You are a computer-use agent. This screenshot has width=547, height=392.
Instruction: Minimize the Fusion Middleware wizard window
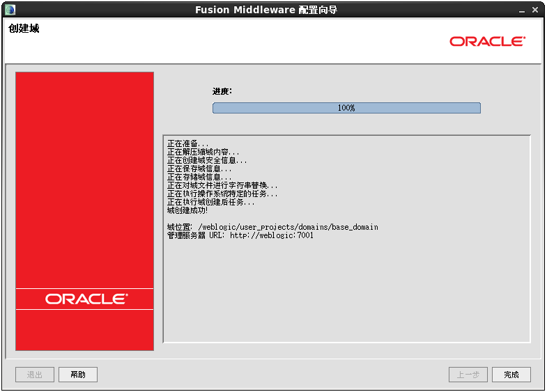[522, 10]
